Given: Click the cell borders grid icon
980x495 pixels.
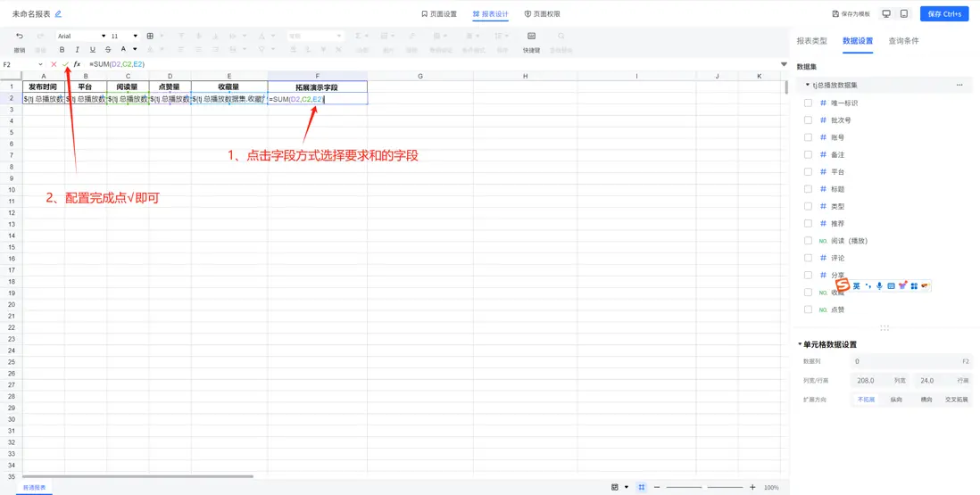Looking at the screenshot, I should pyautogui.click(x=150, y=37).
